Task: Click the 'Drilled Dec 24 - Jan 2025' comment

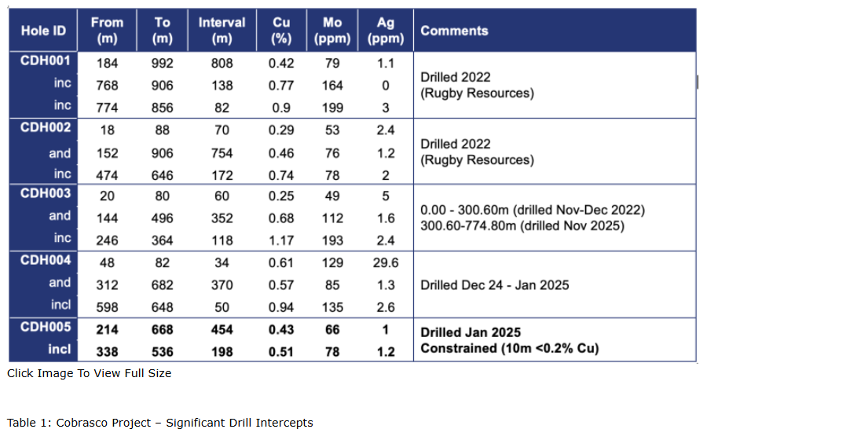Action: click(x=495, y=285)
